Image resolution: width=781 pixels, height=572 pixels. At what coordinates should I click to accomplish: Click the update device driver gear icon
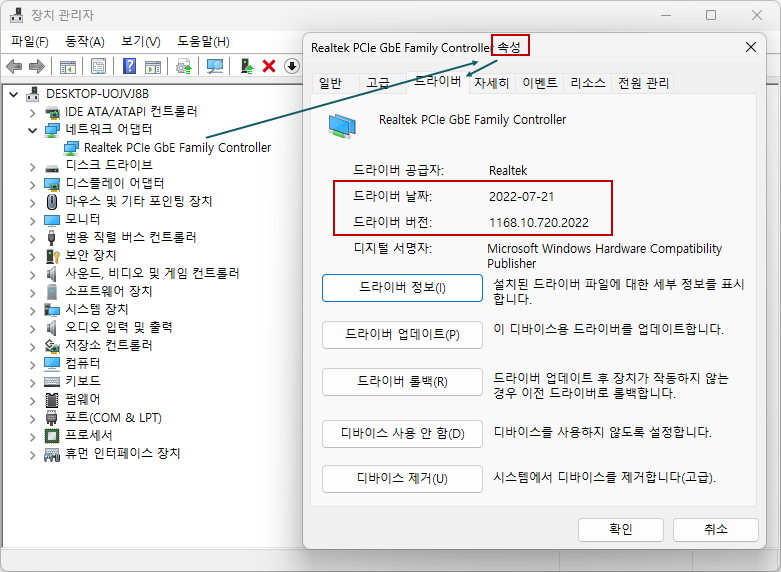tap(184, 66)
